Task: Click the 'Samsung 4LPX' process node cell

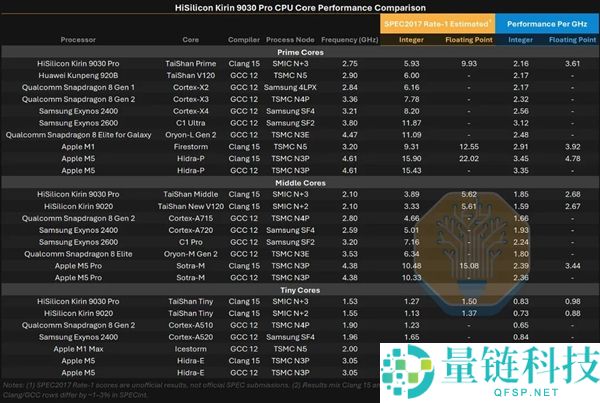Action: [290, 87]
